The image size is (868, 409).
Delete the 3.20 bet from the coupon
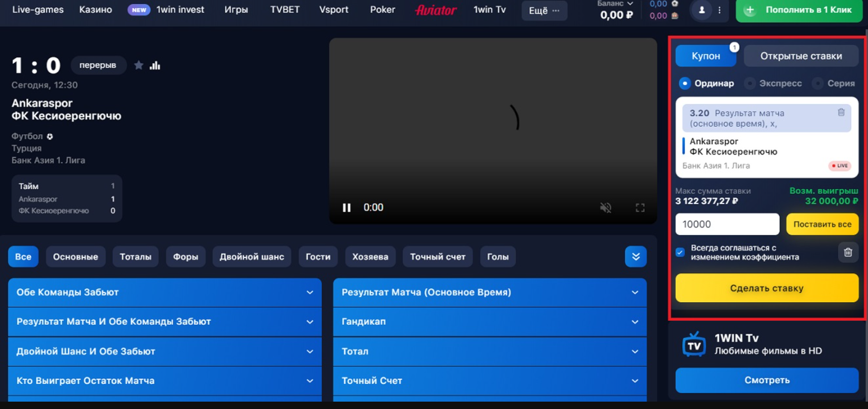click(x=841, y=112)
